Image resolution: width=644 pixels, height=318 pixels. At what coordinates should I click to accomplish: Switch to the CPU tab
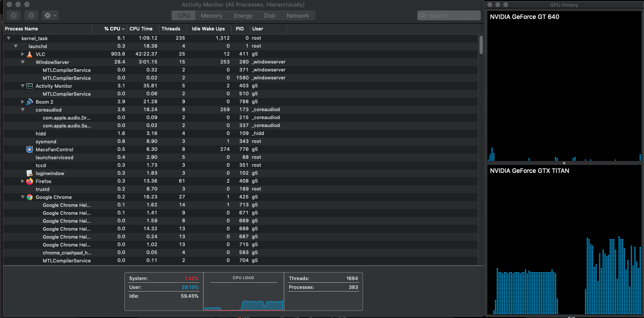183,15
